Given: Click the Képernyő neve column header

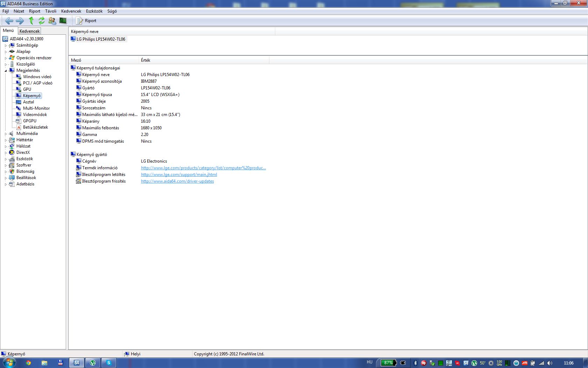Looking at the screenshot, I should pyautogui.click(x=172, y=32).
